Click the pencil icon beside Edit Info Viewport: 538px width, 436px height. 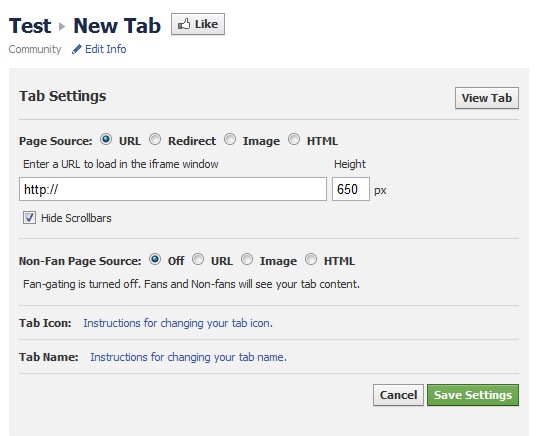(x=77, y=49)
